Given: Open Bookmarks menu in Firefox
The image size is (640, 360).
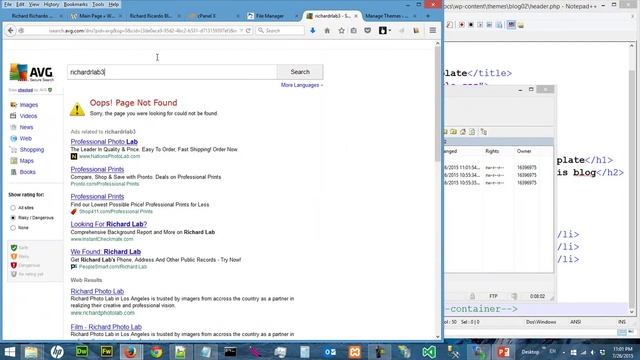Looking at the screenshot, I should click(76, 4).
